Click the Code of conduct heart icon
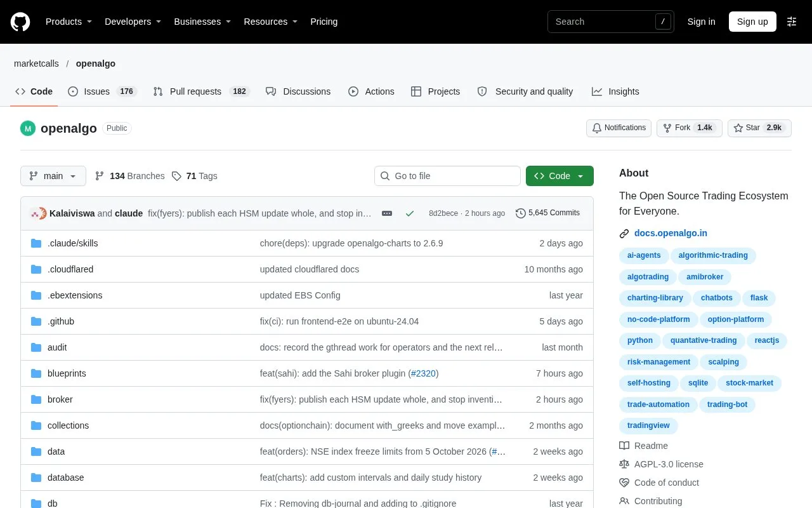The image size is (812, 508). coord(624,483)
